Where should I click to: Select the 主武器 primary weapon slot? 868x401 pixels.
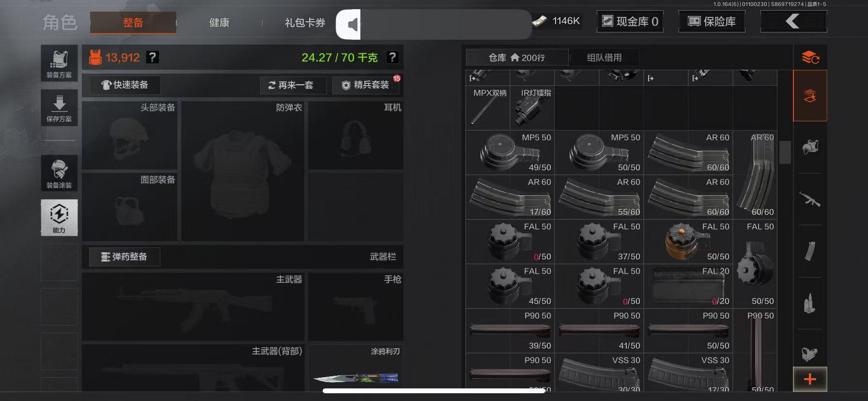point(193,307)
